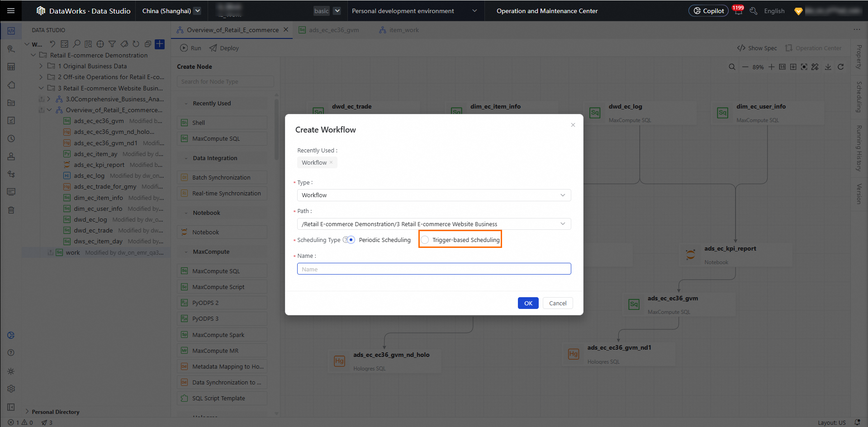Click Cancel in Create Workflow dialog
This screenshot has width=868, height=427.
tap(558, 303)
